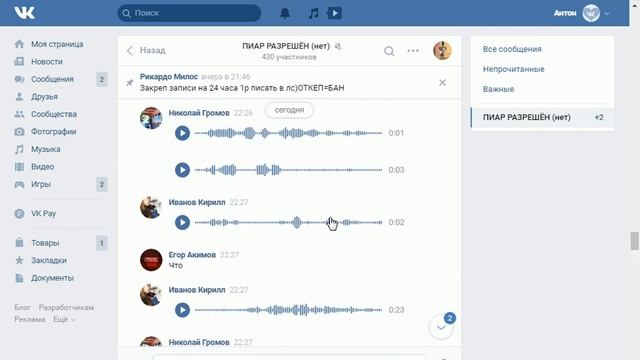Viewport: 640px width, 360px height.
Task: Focus the Поиск search field
Action: pos(189,13)
